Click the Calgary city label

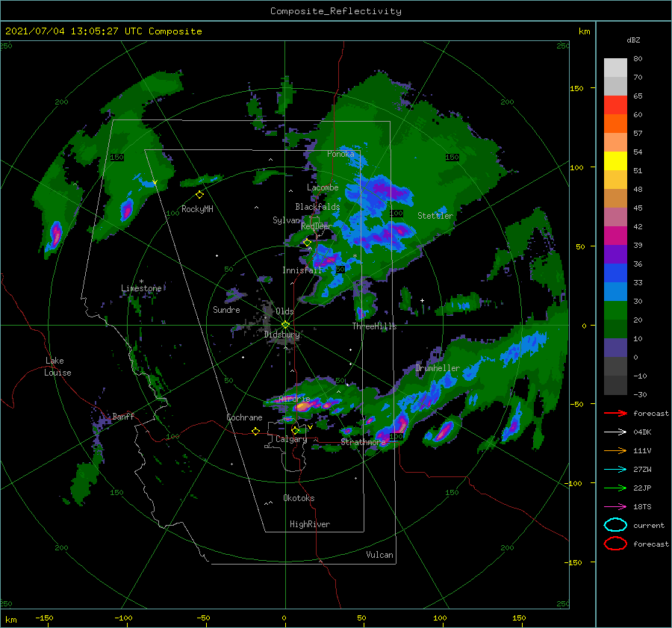coord(291,439)
